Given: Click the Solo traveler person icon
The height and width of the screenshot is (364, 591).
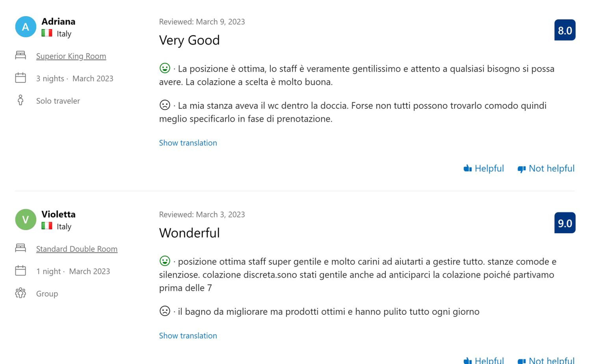Looking at the screenshot, I should click(20, 100).
